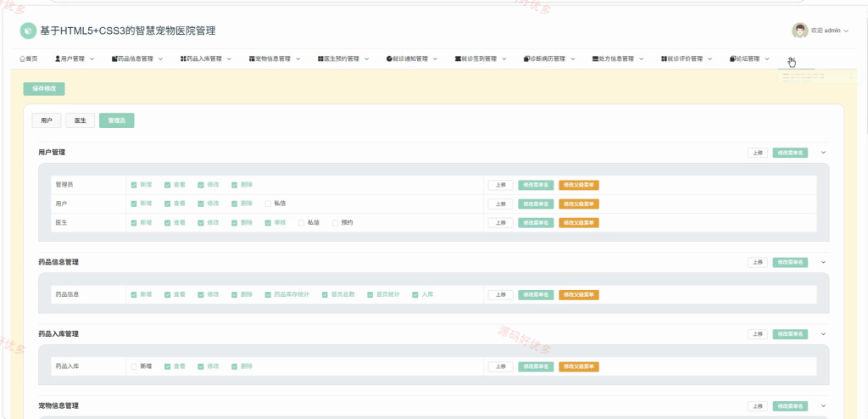Click the 医生预约管理 grid icon
The image size is (868, 419).
point(320,59)
